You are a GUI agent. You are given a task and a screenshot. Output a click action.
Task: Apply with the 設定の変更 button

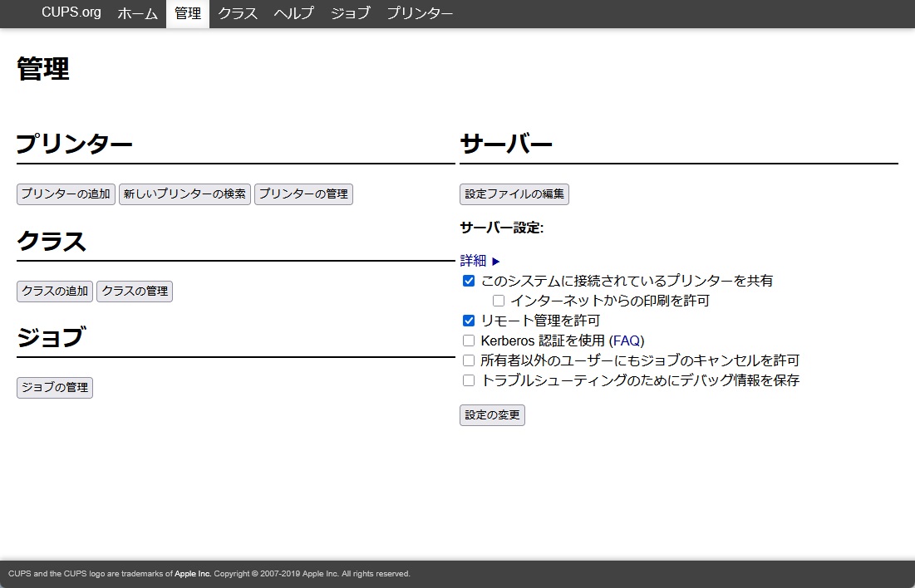492,415
